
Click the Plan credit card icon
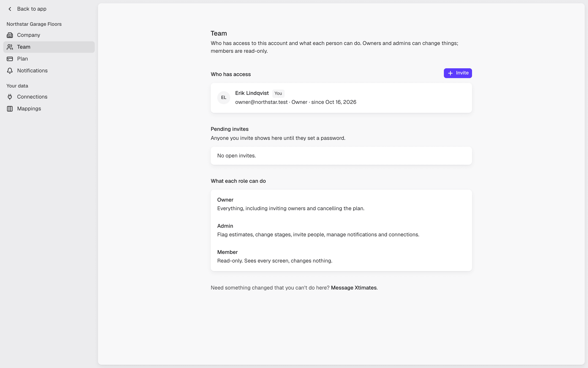pyautogui.click(x=10, y=59)
